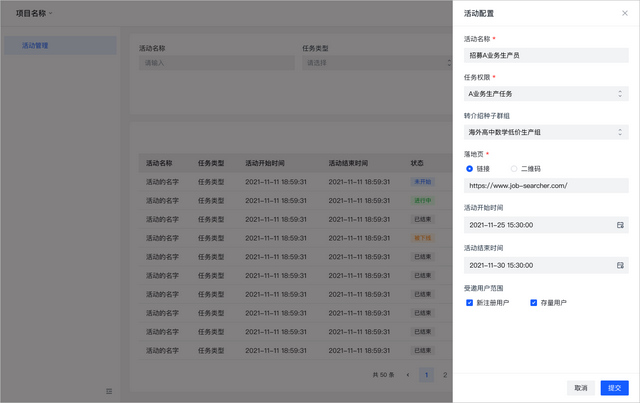Open the 任务权限 dropdown showing A业务生产任务
The height and width of the screenshot is (403, 640).
click(x=546, y=94)
